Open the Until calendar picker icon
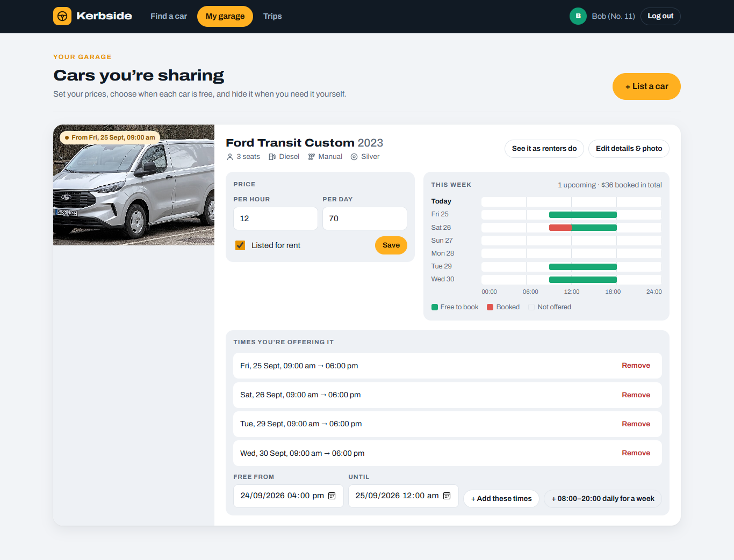Viewport: 734px width, 560px height. click(447, 496)
